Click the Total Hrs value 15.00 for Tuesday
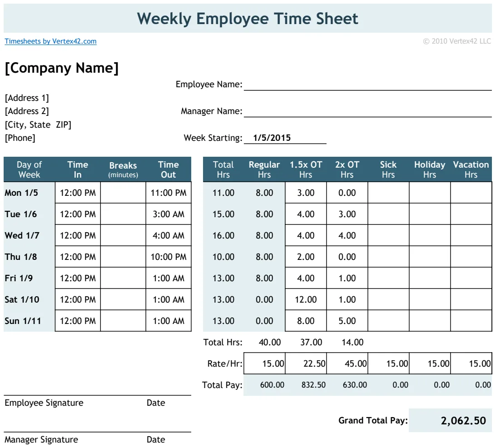496x448 pixels. coord(223,214)
